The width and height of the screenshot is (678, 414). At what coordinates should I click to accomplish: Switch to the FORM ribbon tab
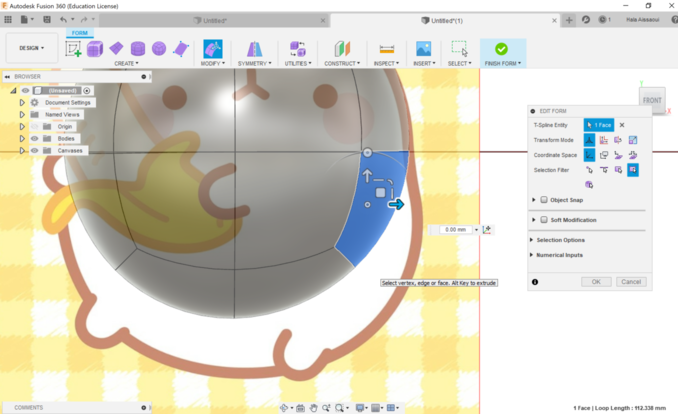[x=80, y=33]
